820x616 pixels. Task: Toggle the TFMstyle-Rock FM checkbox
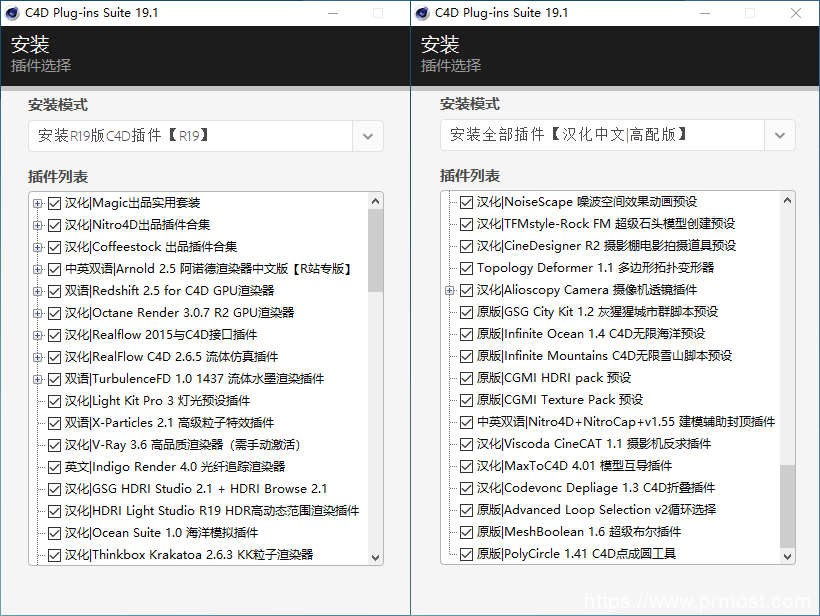(x=466, y=224)
